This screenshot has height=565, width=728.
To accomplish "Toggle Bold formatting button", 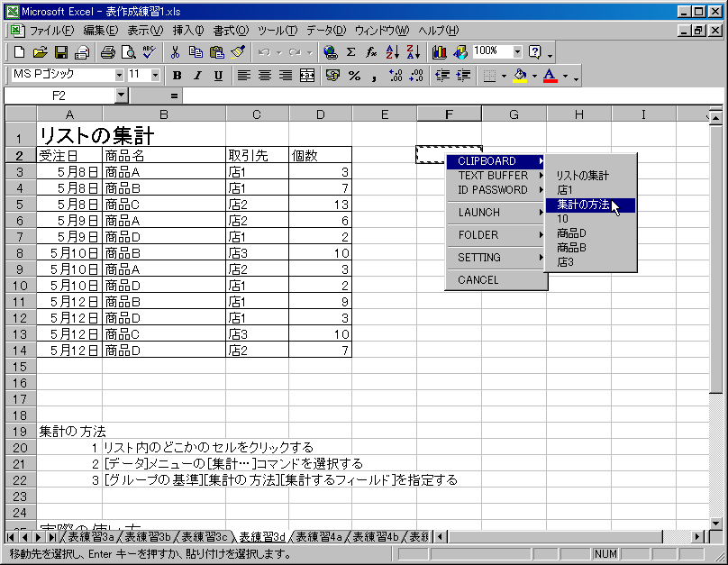I will click(x=177, y=76).
